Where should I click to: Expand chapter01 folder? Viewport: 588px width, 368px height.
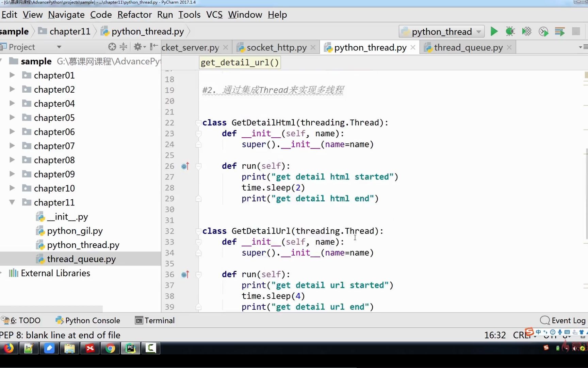12,75
